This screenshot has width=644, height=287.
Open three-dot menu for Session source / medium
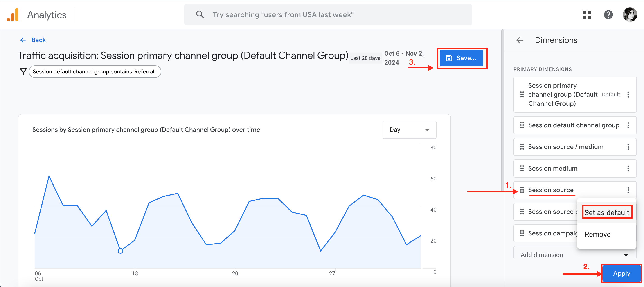pos(628,147)
